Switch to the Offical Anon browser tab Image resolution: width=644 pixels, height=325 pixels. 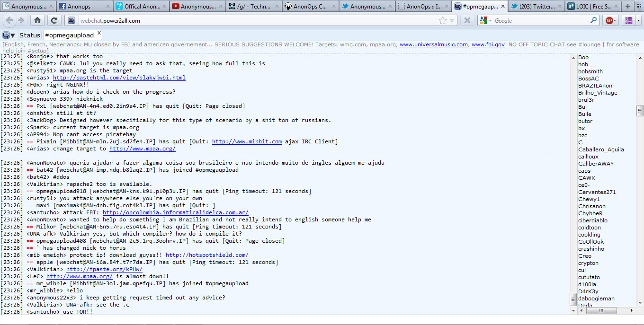click(x=141, y=7)
